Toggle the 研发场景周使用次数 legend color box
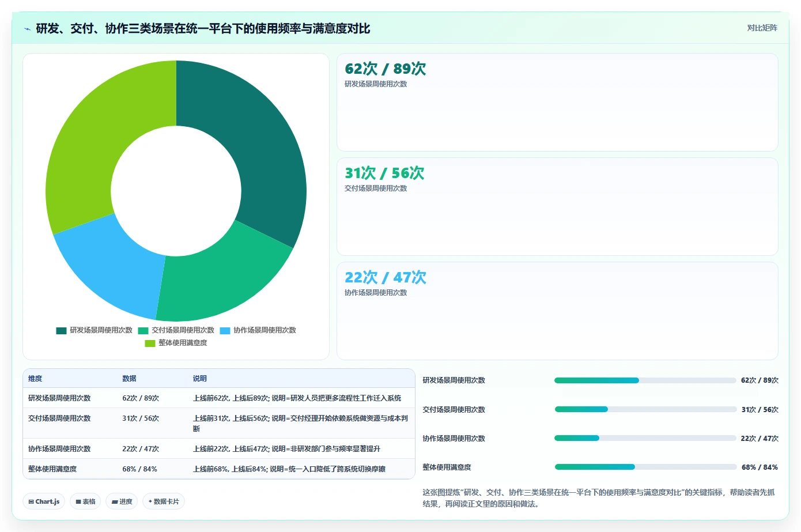Image resolution: width=801 pixels, height=532 pixels. point(61,330)
